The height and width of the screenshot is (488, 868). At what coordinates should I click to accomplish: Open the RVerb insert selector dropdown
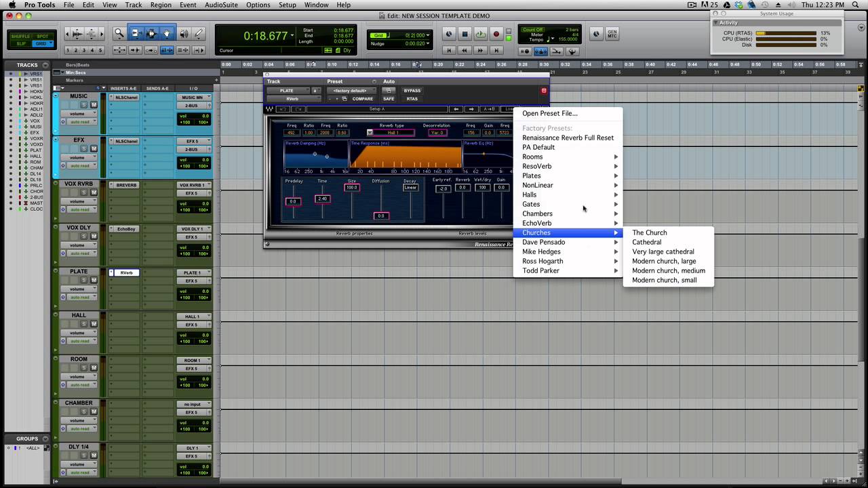[294, 99]
